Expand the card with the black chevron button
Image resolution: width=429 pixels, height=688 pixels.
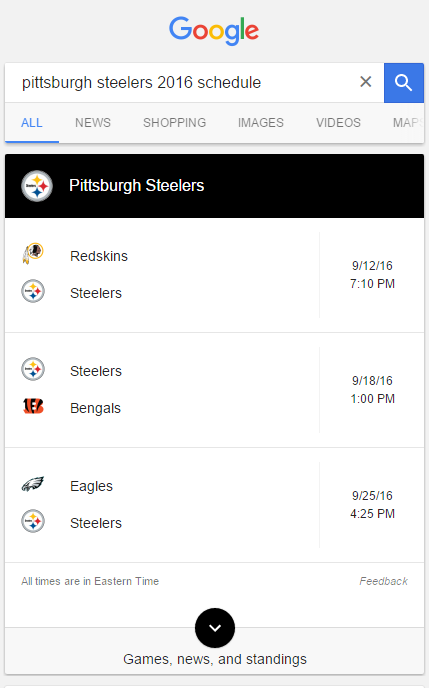[215, 627]
